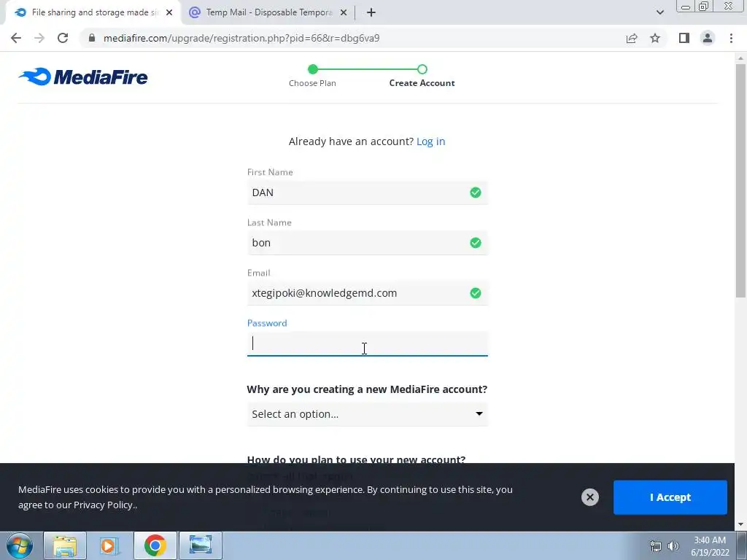Select the File sharing and storage tab
Screen dimensions: 747x560
[x=93, y=12]
